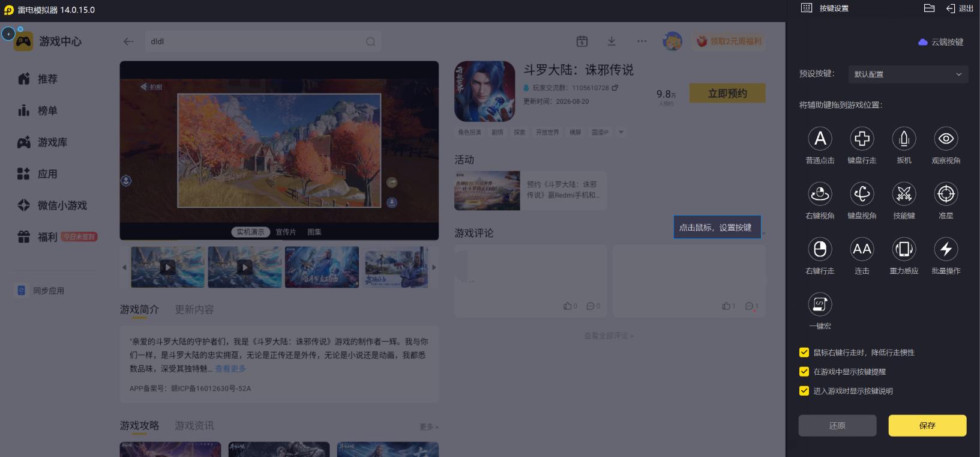Show next media thumbnails with right arrow
This screenshot has width=980, height=457.
(434, 267)
